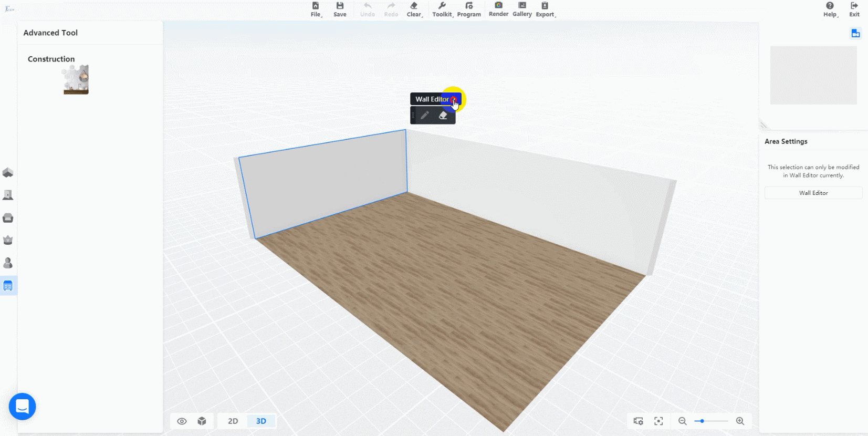Open the Export dropdown

click(x=546, y=9)
